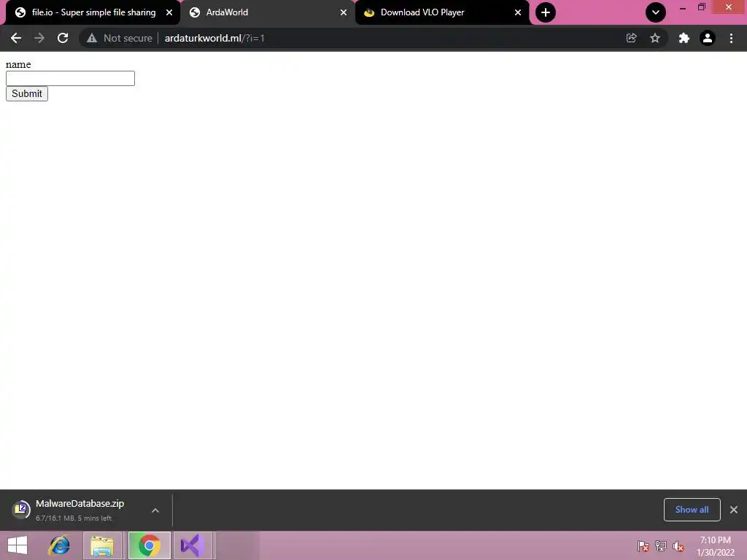Minimize the Chrome window
Screen dimensions: 747x560
(683, 7)
